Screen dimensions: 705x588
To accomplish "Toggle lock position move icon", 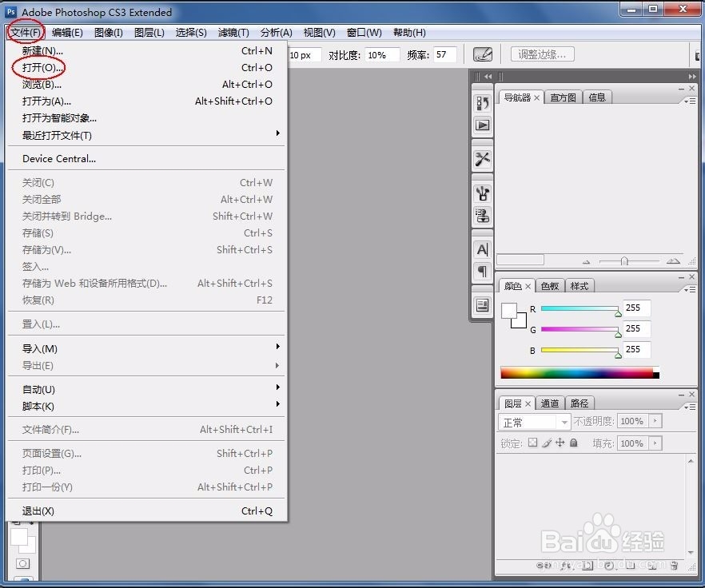I will pos(560,443).
